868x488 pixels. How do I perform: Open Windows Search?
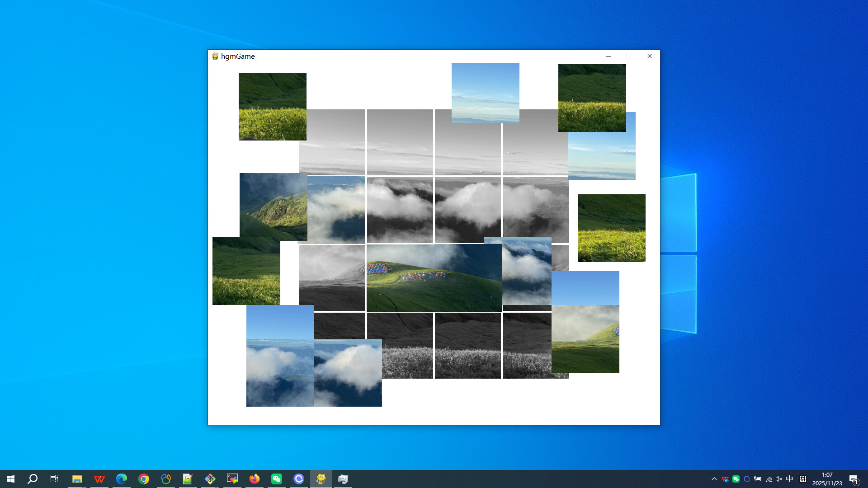click(x=32, y=479)
